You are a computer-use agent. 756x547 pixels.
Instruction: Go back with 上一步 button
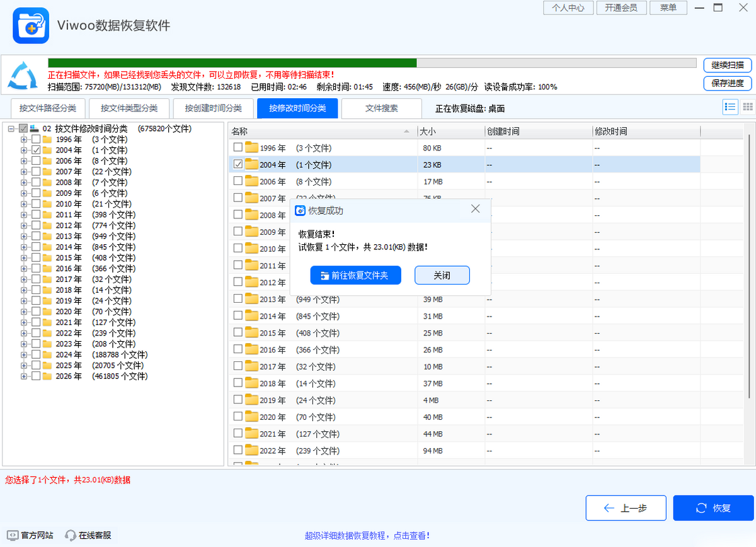pyautogui.click(x=626, y=508)
